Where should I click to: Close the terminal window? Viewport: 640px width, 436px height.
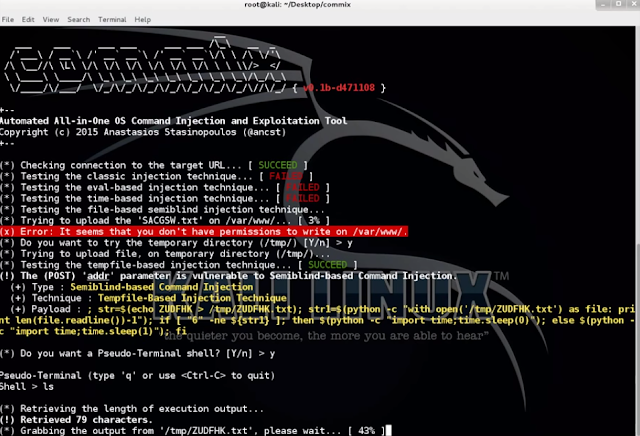(x=633, y=4)
